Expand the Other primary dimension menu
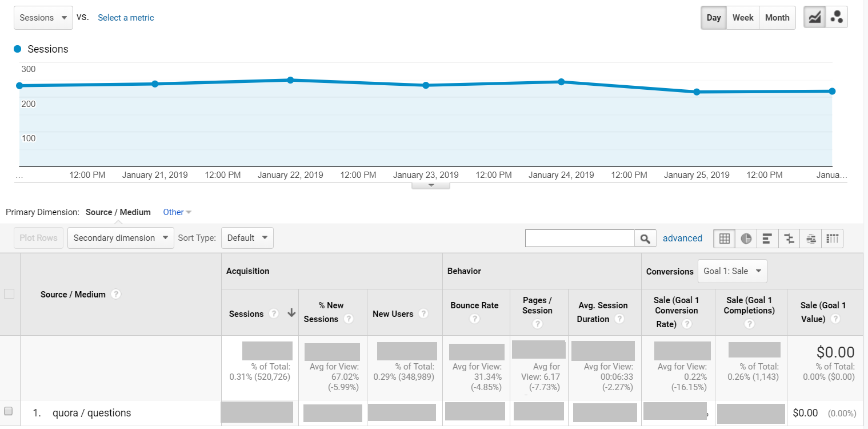 click(177, 212)
